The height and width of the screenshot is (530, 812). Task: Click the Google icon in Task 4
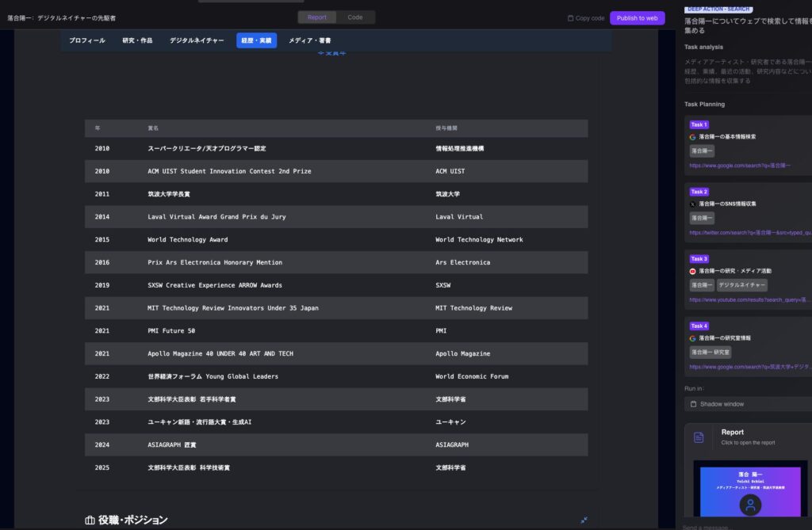[x=692, y=338]
